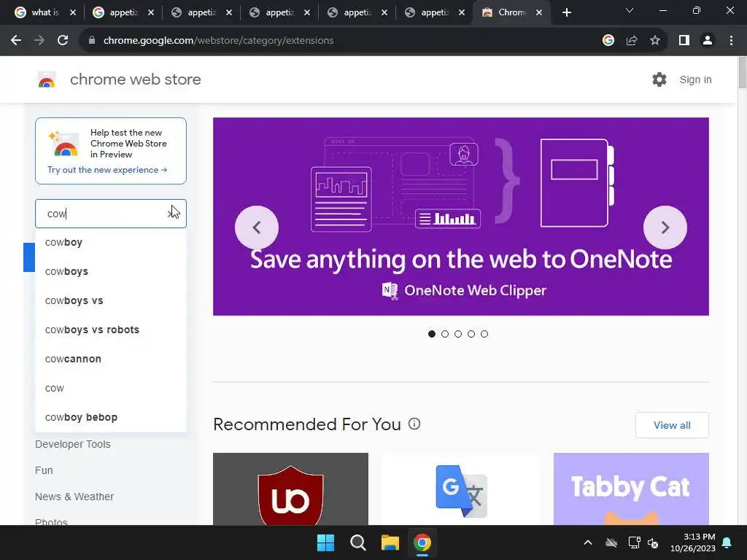Choose 'cowcannon' suggestion
This screenshot has width=747, height=560.
tap(111, 359)
